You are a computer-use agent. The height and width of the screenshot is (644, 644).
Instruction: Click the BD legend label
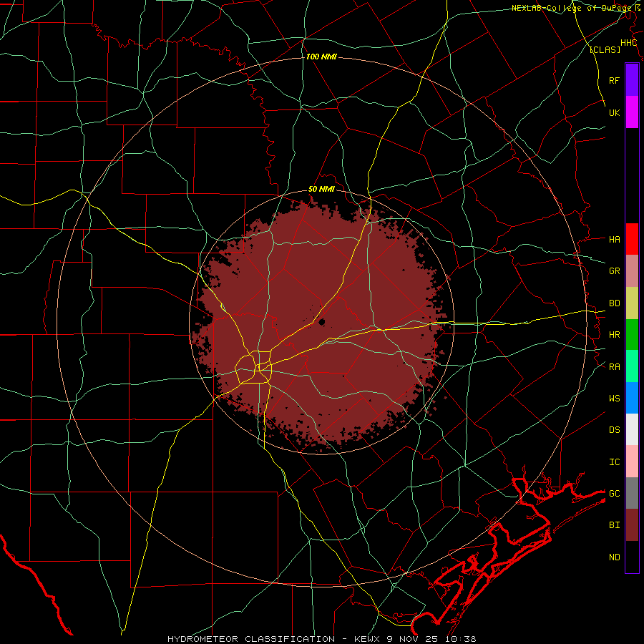point(614,303)
